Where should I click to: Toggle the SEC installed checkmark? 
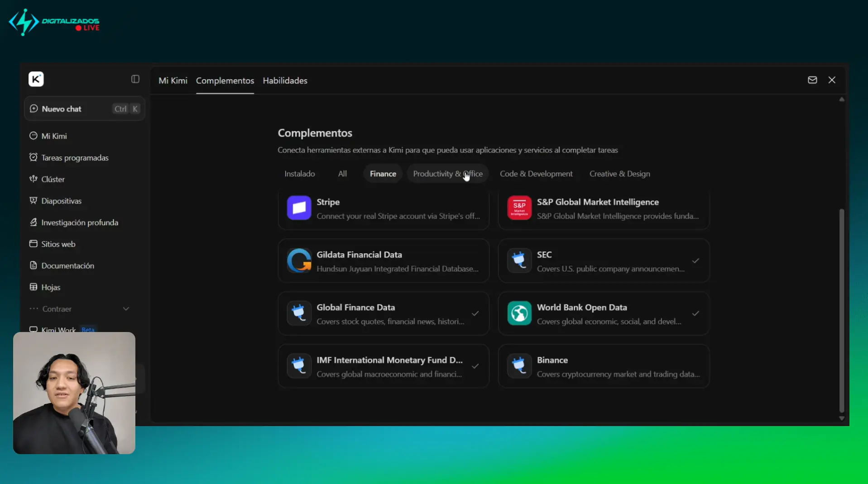pos(695,261)
